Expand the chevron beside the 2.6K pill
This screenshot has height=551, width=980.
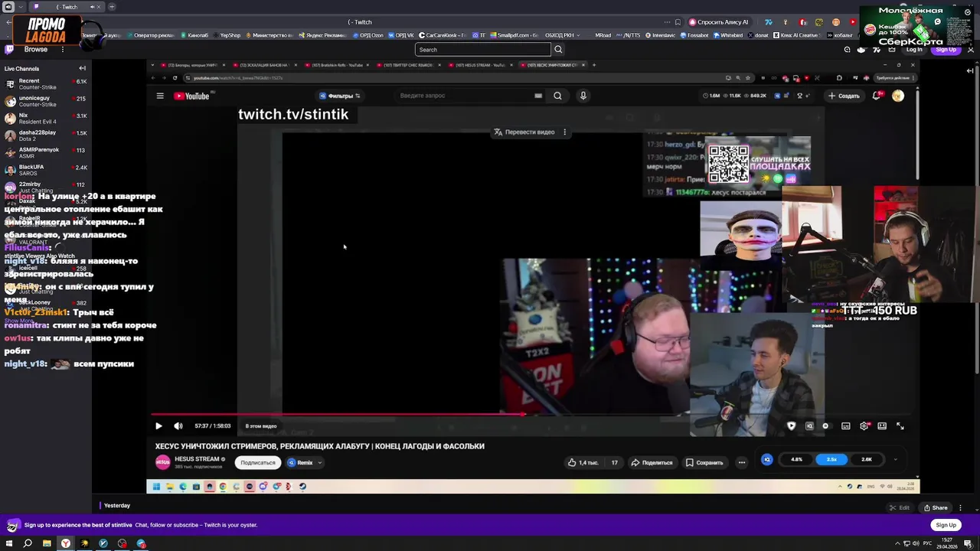point(895,459)
